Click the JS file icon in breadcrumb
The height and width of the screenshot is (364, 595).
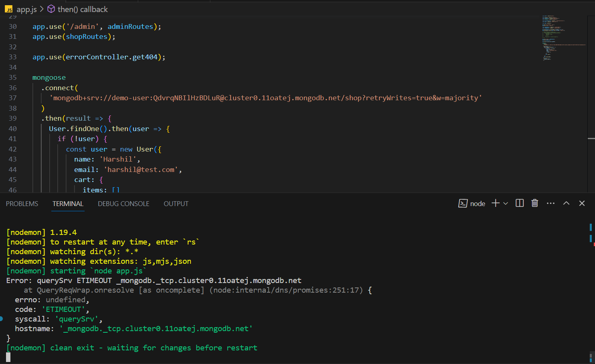(8, 9)
